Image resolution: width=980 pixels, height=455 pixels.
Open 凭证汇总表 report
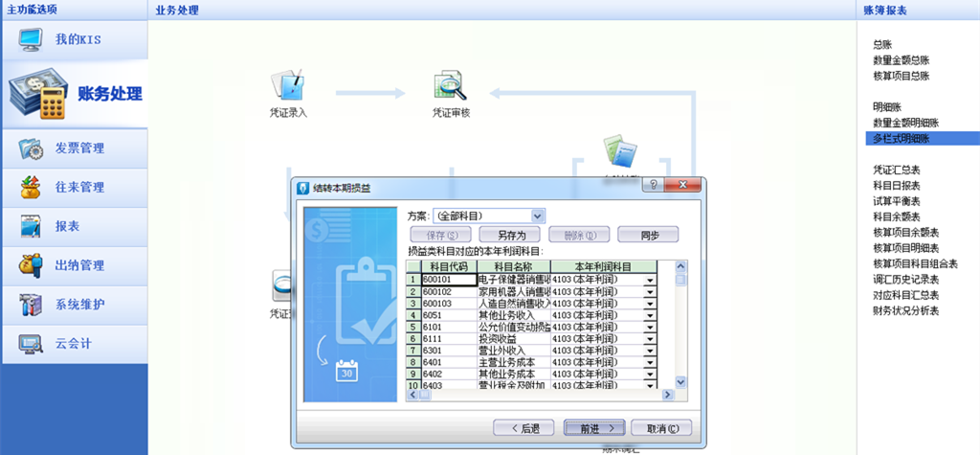[x=896, y=171]
